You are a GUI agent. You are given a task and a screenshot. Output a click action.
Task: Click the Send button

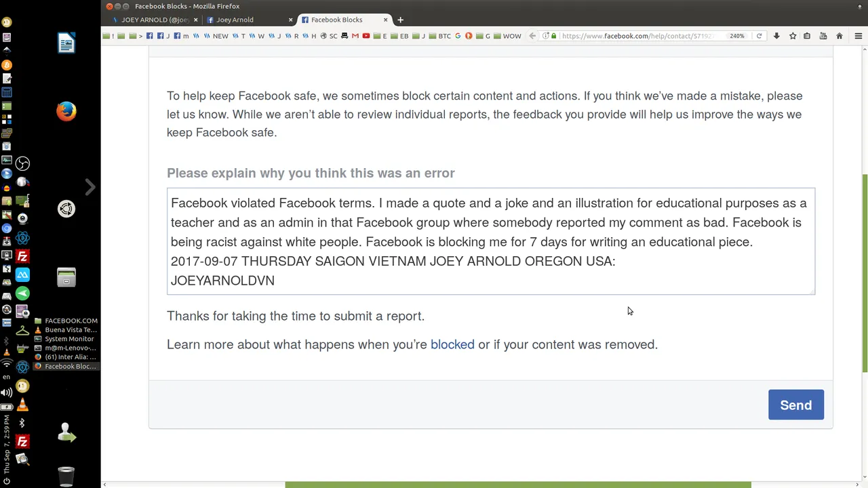coord(795,405)
